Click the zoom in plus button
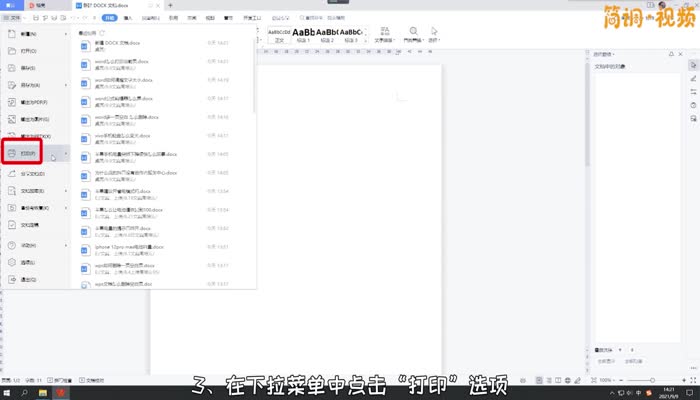This screenshot has width=700, height=400. [x=684, y=380]
